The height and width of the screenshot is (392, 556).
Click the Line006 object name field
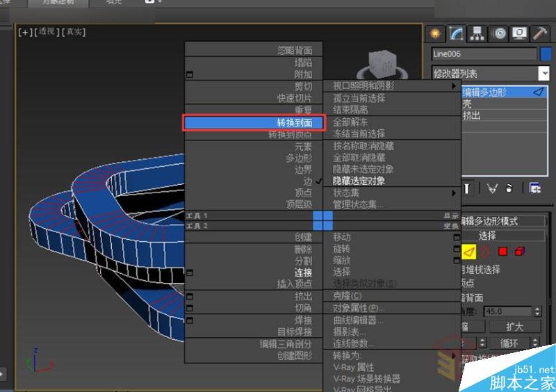484,54
